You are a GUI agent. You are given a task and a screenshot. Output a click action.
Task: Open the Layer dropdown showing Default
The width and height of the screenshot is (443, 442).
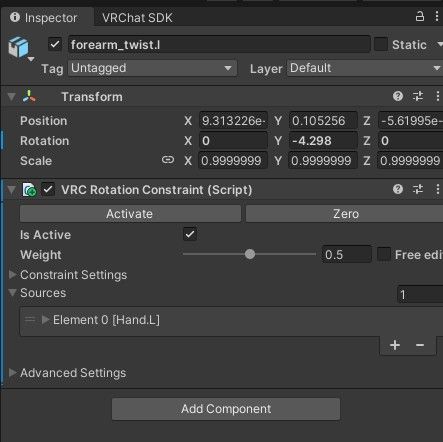click(365, 68)
